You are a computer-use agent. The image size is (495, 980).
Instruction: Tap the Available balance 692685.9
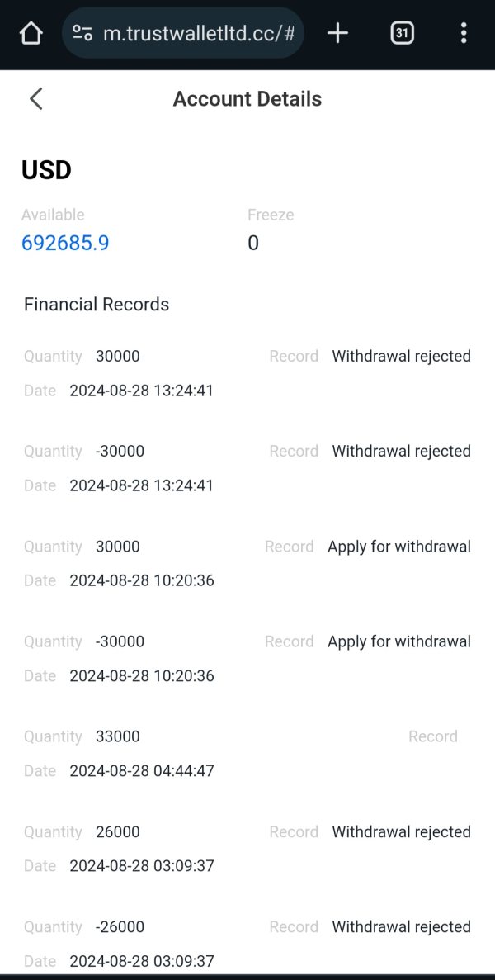[x=65, y=243]
